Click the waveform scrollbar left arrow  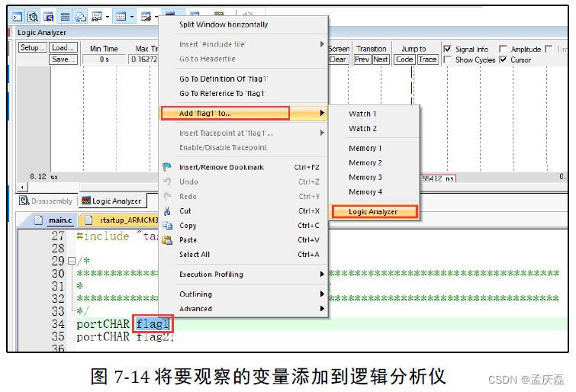22,187
